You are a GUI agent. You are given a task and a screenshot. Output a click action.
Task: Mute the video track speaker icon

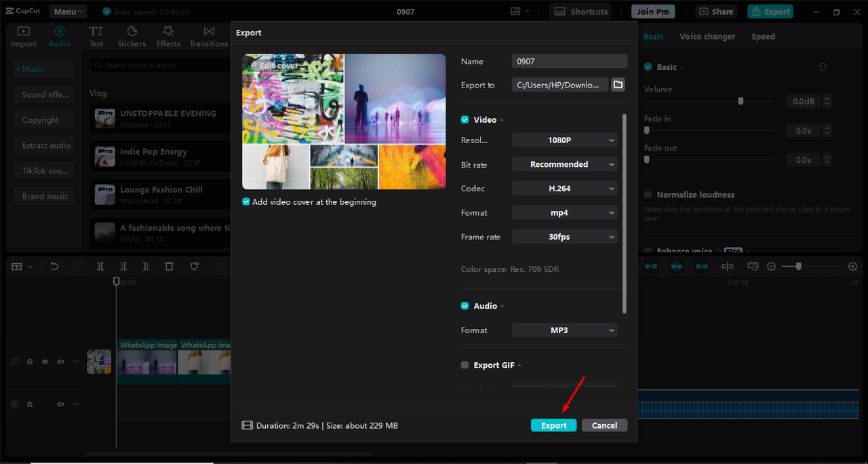60,362
